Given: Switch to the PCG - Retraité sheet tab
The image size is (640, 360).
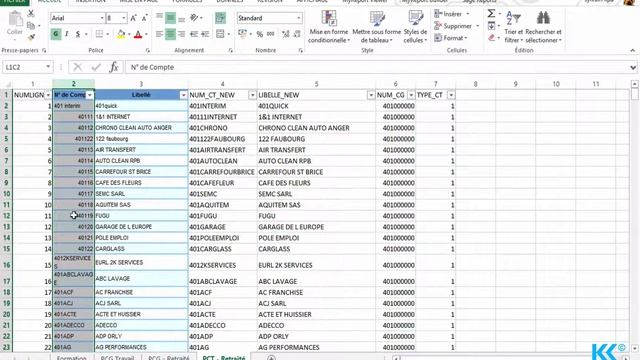Looking at the screenshot, I should [169, 358].
